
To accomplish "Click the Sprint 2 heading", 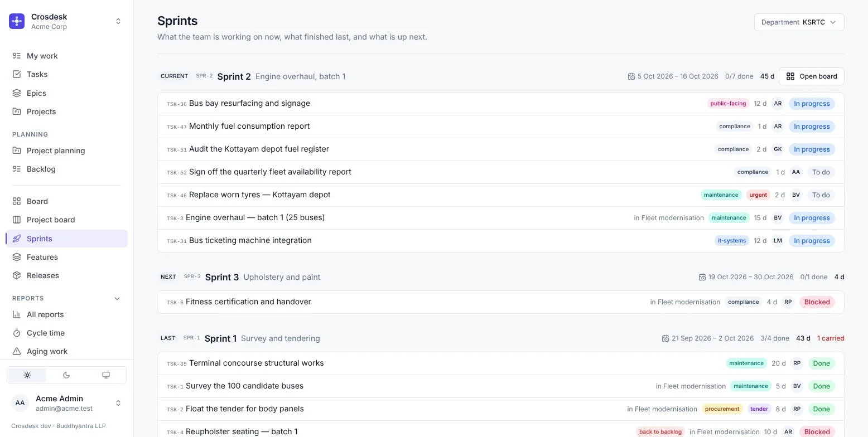I will [234, 76].
